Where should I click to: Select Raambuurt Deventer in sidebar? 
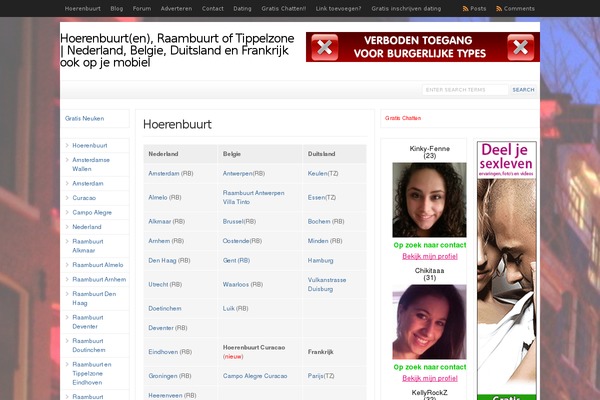(x=88, y=322)
